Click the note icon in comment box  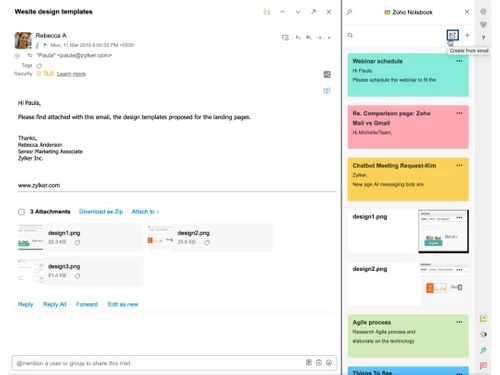pyautogui.click(x=309, y=362)
